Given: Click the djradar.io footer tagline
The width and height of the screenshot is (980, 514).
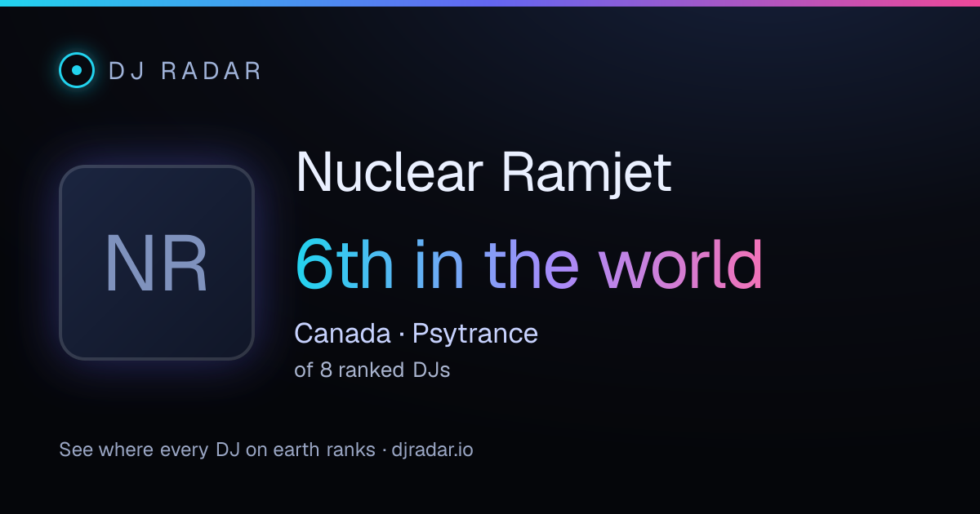Looking at the screenshot, I should coord(266,450).
